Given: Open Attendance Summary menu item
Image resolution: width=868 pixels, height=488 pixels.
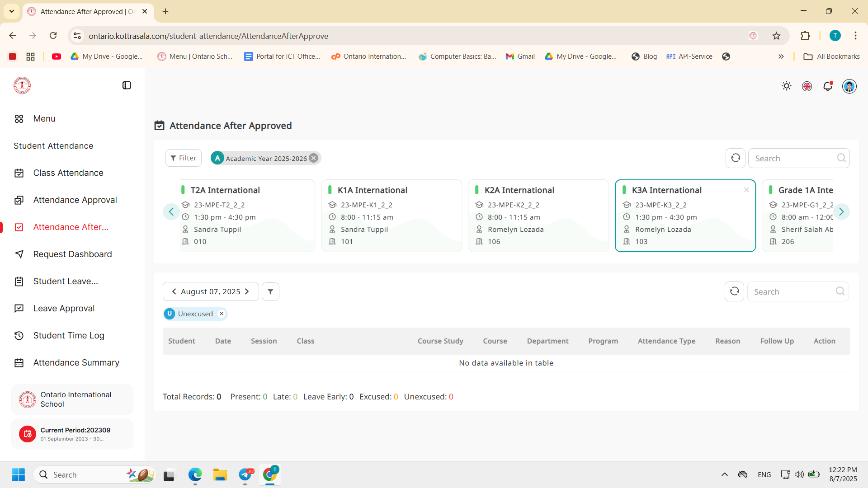Looking at the screenshot, I should 76,363.
